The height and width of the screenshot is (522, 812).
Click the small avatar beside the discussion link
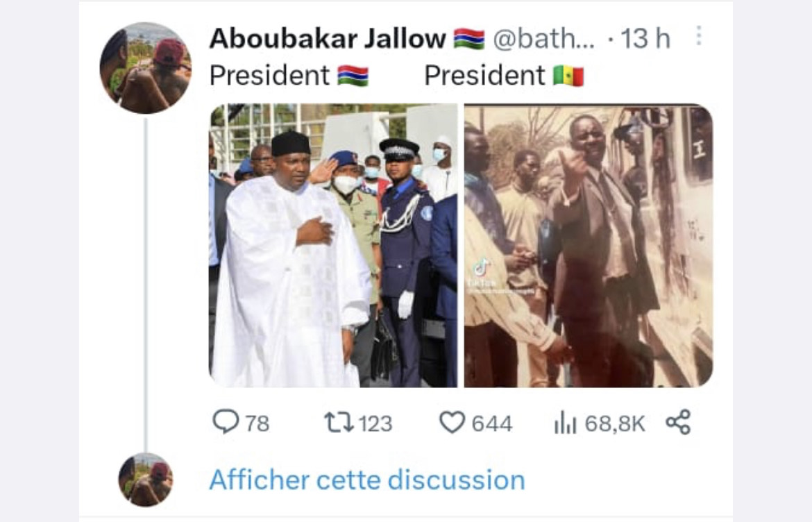click(x=145, y=480)
